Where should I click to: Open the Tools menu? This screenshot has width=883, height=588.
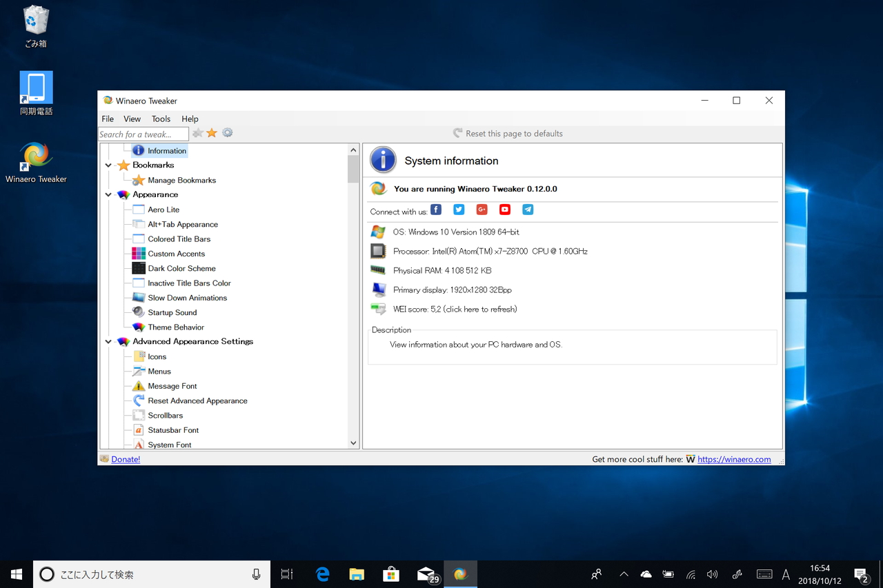(x=161, y=119)
